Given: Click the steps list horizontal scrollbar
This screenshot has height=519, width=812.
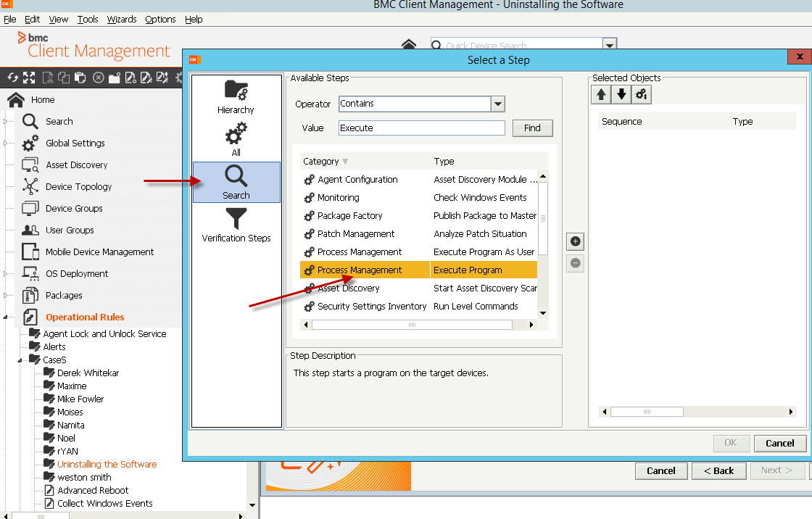Looking at the screenshot, I should tap(412, 325).
